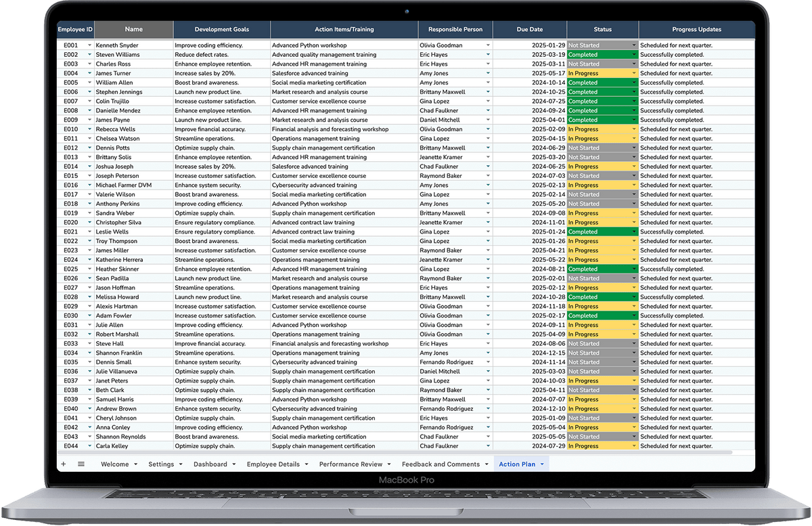Open the Employee Details tab dropdown arrow
The width and height of the screenshot is (812, 526).
(307, 464)
